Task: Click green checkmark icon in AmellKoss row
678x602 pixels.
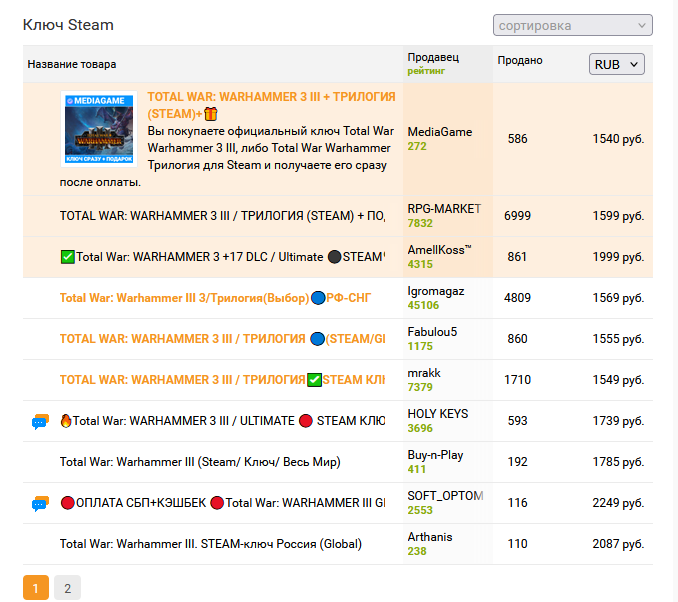Action: 67,257
